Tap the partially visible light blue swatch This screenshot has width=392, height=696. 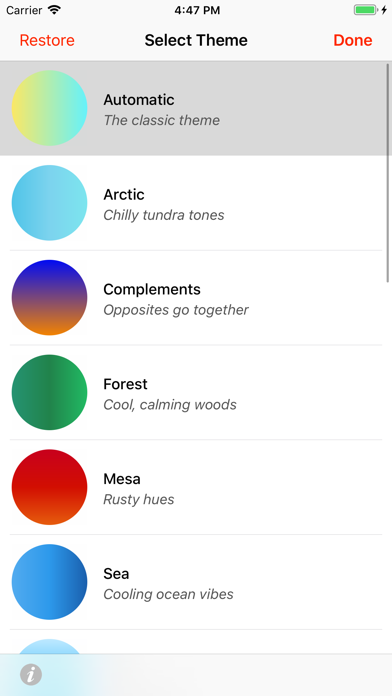[49, 646]
